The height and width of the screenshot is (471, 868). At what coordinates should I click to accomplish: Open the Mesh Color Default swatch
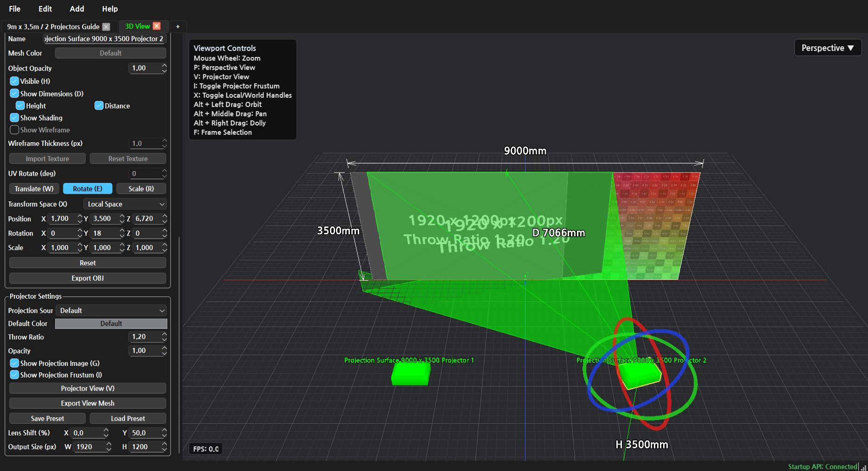coord(110,53)
